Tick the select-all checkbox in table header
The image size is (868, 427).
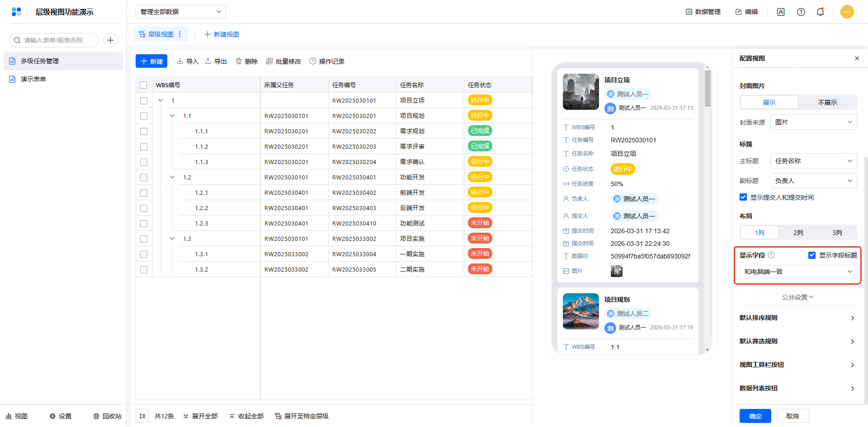click(144, 85)
